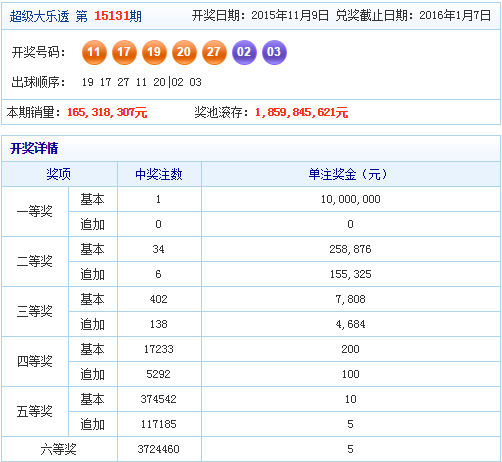Click the purple ball numbered 03
Viewport: 502px width, 462px height.
(274, 52)
